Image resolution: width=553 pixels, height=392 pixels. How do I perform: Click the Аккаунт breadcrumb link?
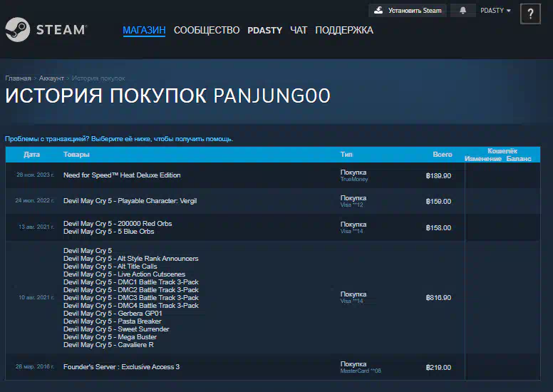tap(51, 78)
